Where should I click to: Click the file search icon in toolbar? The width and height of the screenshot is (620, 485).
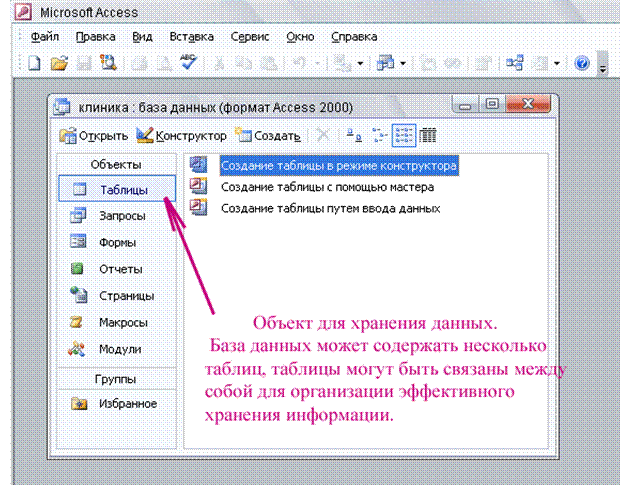pyautogui.click(x=108, y=63)
